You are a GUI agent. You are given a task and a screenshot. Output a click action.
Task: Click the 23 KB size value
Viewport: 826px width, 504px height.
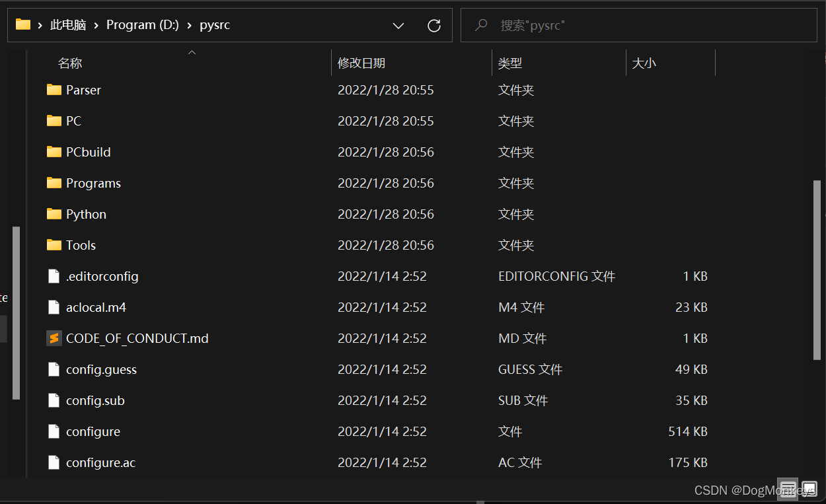(691, 307)
